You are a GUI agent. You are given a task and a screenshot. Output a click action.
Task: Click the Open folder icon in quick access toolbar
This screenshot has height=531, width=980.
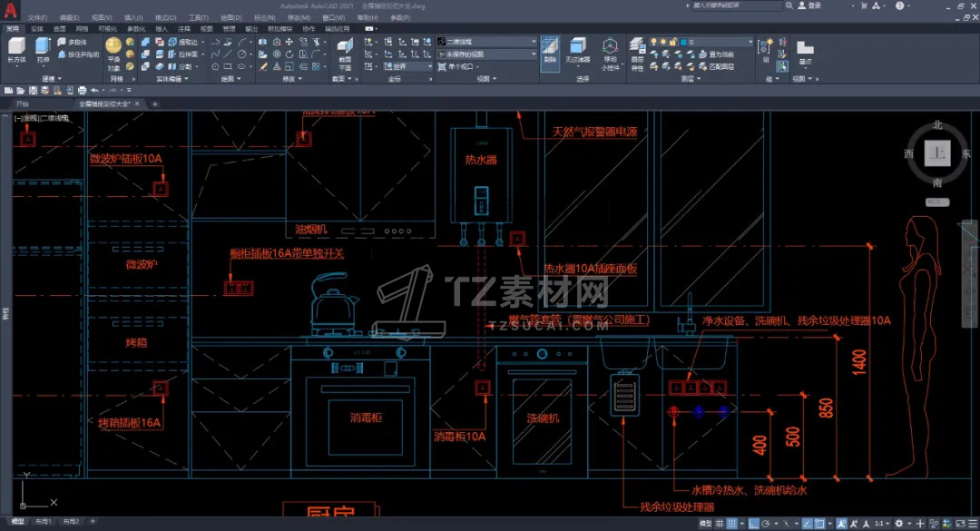tap(21, 91)
